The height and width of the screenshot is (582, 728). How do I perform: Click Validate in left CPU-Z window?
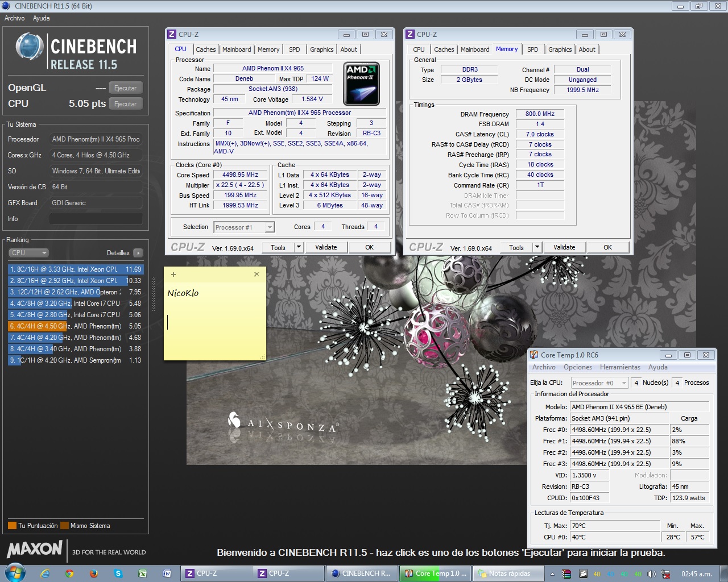(x=326, y=247)
